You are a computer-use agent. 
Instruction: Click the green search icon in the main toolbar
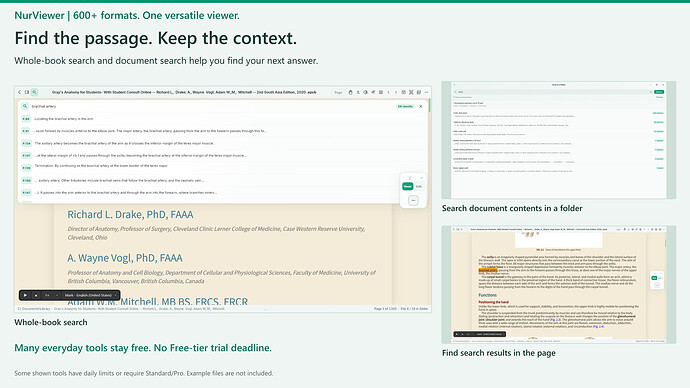coord(34,92)
